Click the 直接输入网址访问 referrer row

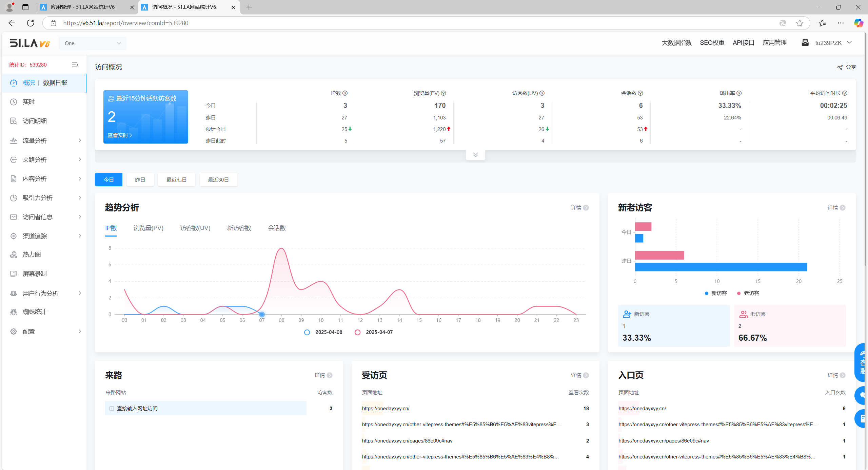pyautogui.click(x=206, y=408)
